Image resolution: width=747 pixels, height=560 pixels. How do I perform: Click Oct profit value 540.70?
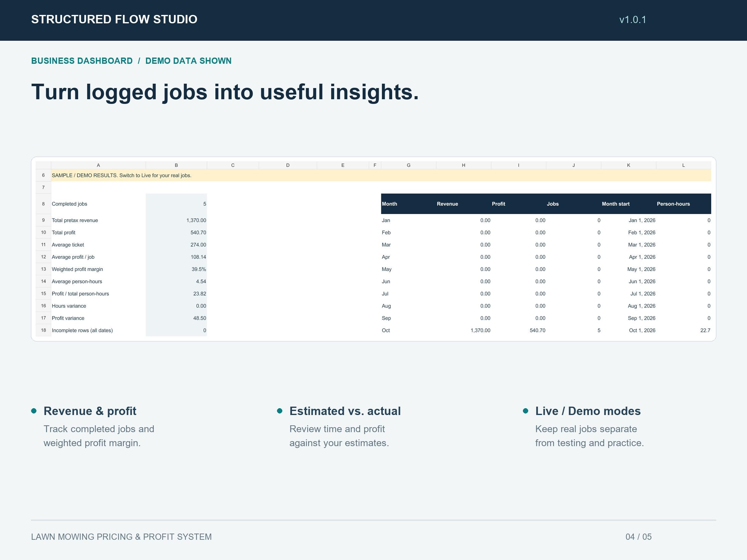click(x=519, y=330)
